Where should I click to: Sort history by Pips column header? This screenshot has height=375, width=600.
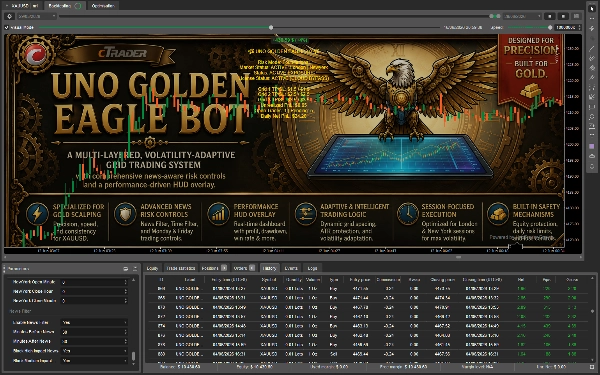pyautogui.click(x=546, y=279)
